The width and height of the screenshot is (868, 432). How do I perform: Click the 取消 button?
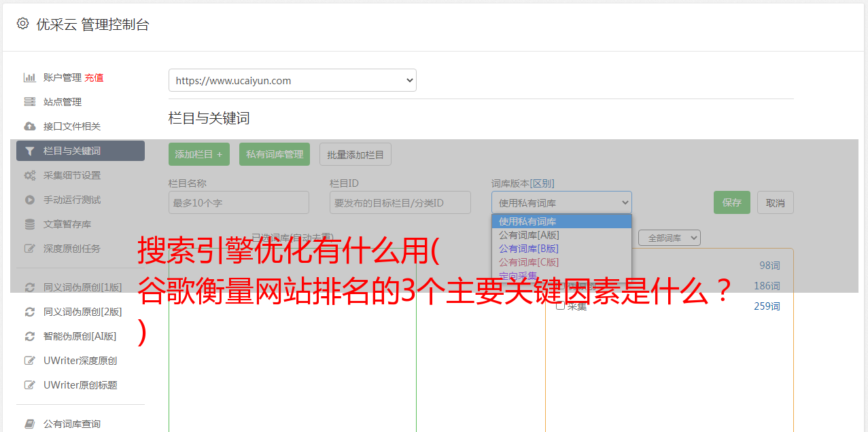(776, 202)
